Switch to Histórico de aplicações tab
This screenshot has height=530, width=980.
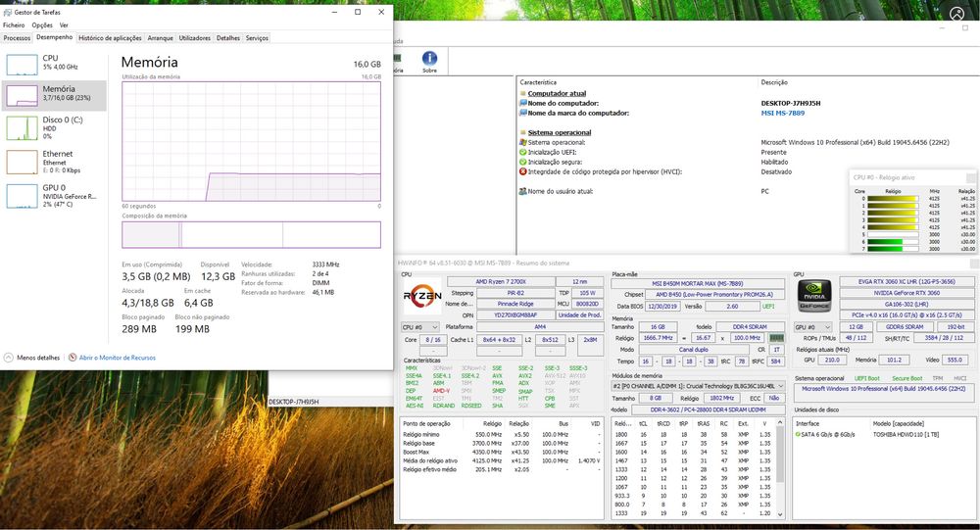[x=110, y=38]
